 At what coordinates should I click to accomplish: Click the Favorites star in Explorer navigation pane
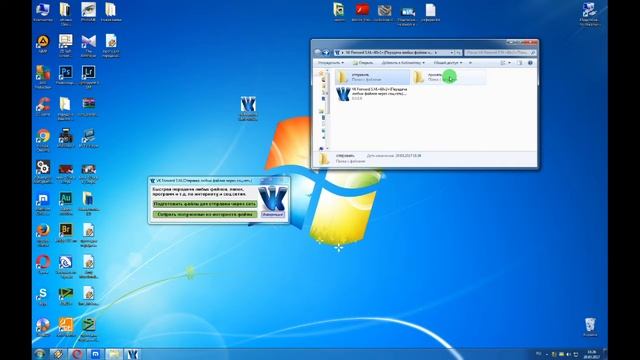321,74
